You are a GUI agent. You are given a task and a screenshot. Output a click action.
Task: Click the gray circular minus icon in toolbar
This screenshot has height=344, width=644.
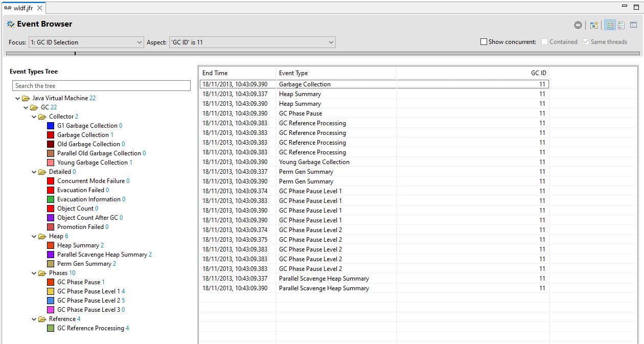[x=578, y=25]
